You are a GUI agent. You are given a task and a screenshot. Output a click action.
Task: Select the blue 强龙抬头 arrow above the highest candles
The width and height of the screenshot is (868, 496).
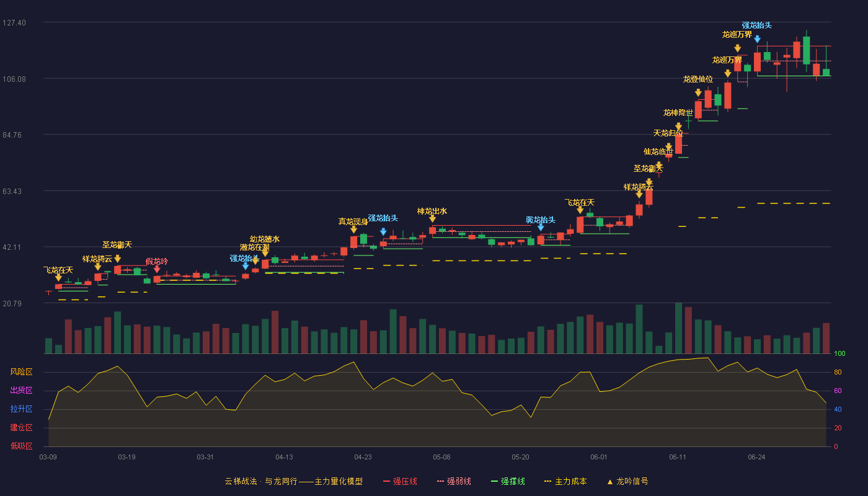(x=757, y=39)
